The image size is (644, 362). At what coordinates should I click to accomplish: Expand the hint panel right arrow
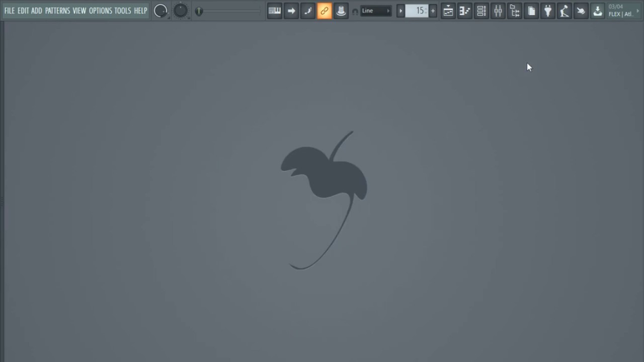click(x=638, y=11)
